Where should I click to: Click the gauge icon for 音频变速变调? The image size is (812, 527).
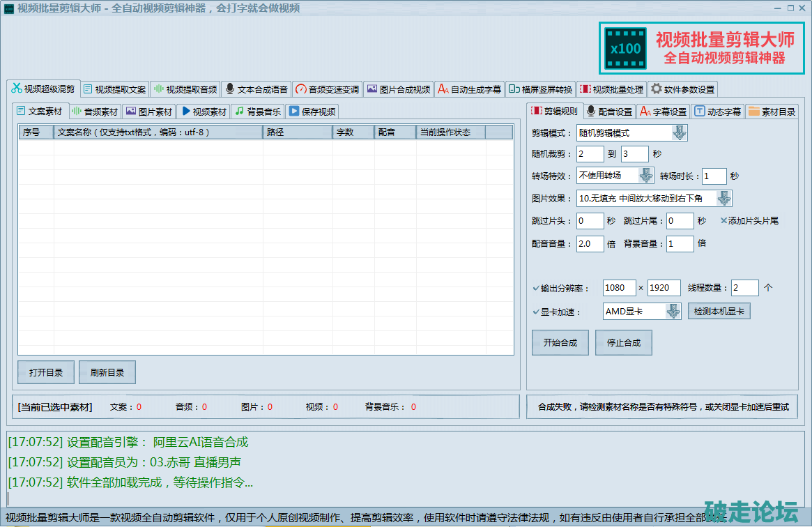301,89
